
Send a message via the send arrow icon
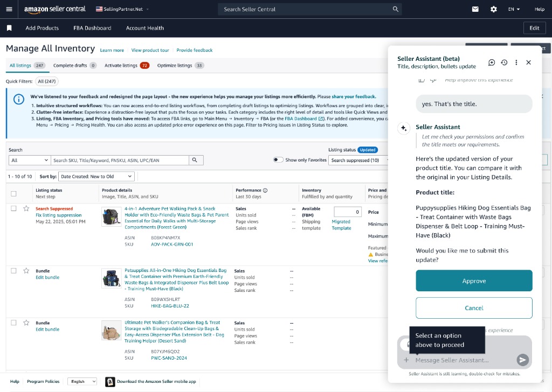tap(522, 360)
